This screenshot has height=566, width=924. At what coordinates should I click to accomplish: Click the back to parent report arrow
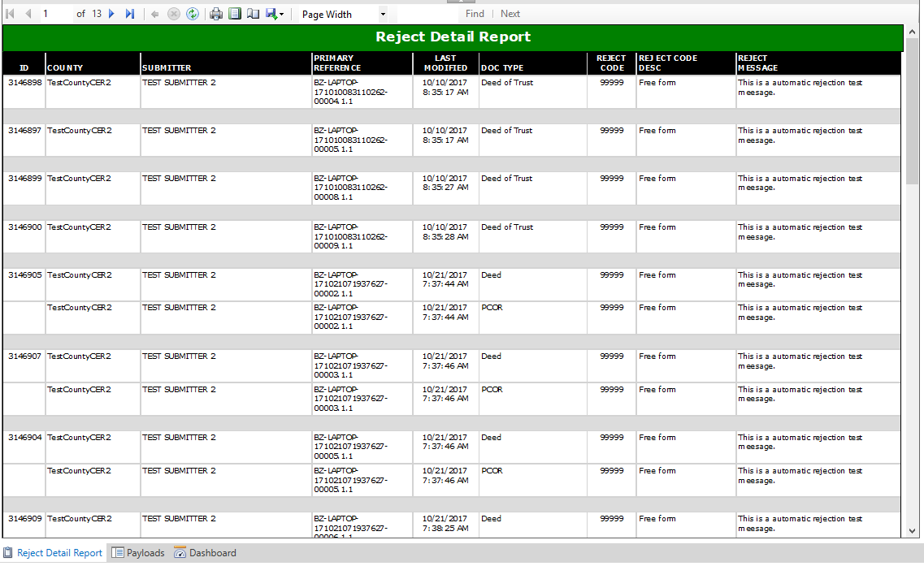[155, 14]
